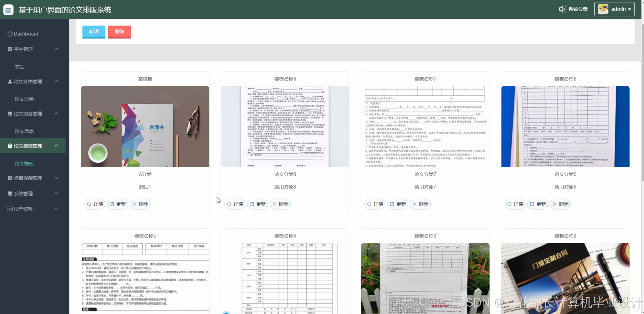This screenshot has width=644, height=314.
Task: Click the 用户资料 card icon
Action: pyautogui.click(x=10, y=209)
